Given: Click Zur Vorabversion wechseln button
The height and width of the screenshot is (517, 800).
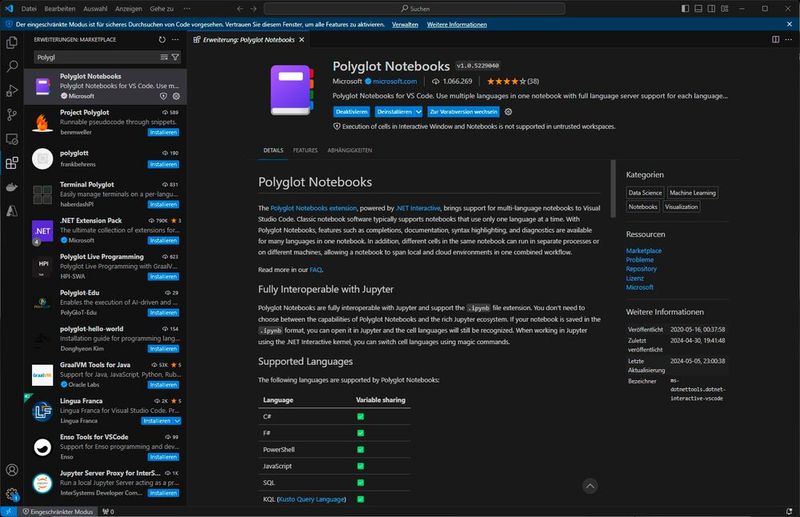Looking at the screenshot, I should (463, 112).
